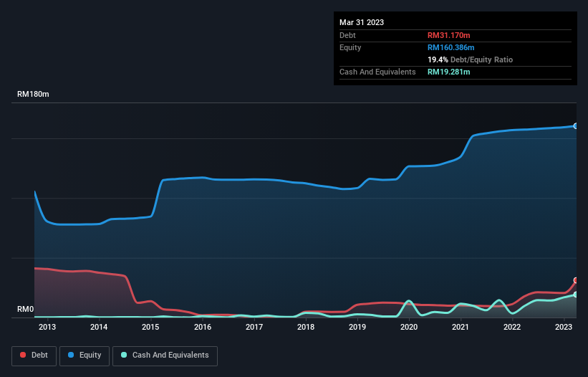Click the 2020 x-axis label
The width and height of the screenshot is (588, 377).
click(x=409, y=327)
